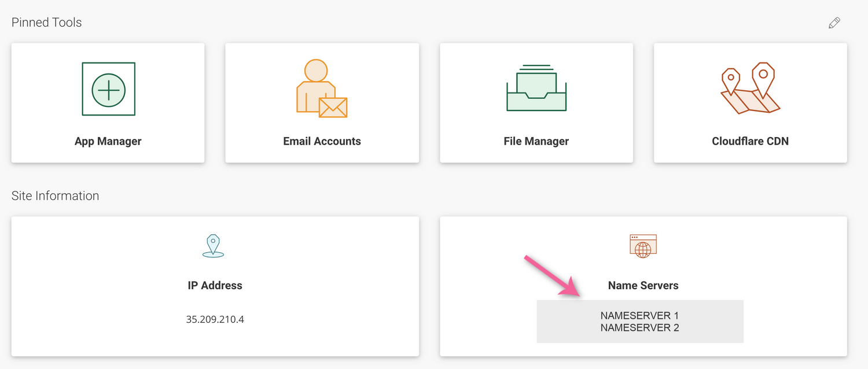Click the Site Information heading
Image resolution: width=868 pixels, height=369 pixels.
pos(56,195)
